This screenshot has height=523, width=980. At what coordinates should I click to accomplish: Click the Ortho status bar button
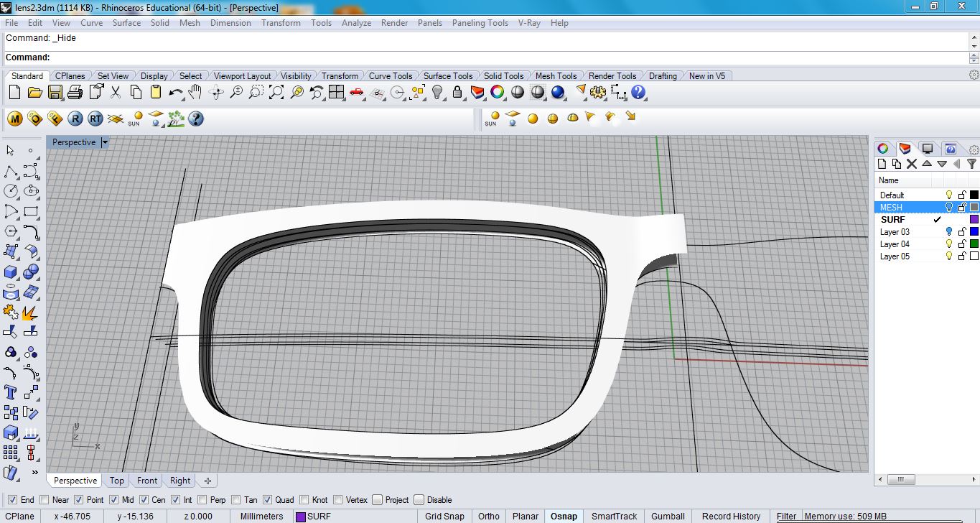point(488,516)
